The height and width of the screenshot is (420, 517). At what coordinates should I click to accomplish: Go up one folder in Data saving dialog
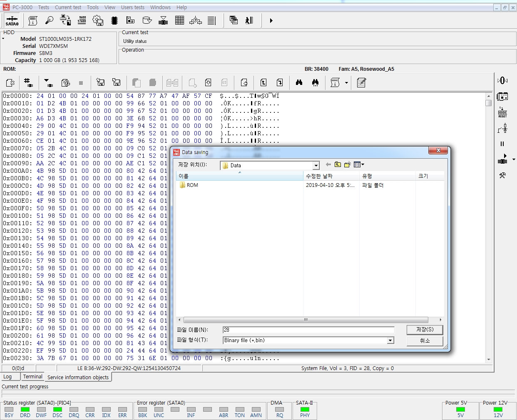[x=338, y=164]
